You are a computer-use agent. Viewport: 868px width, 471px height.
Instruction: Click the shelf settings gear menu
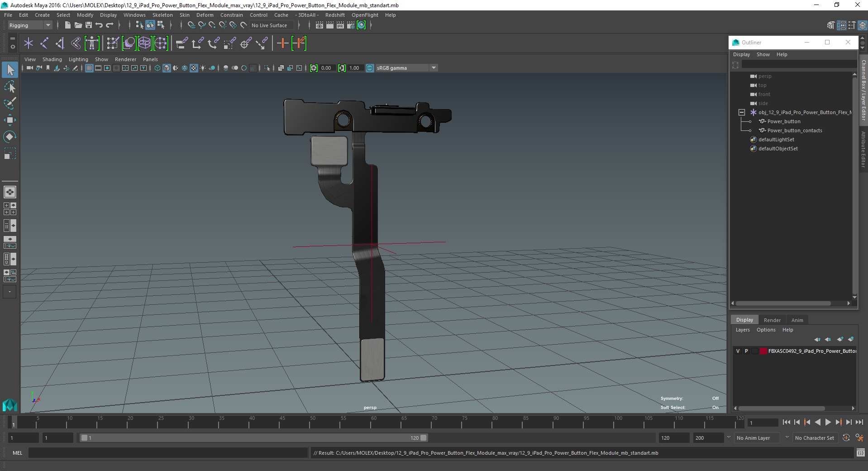(x=12, y=47)
